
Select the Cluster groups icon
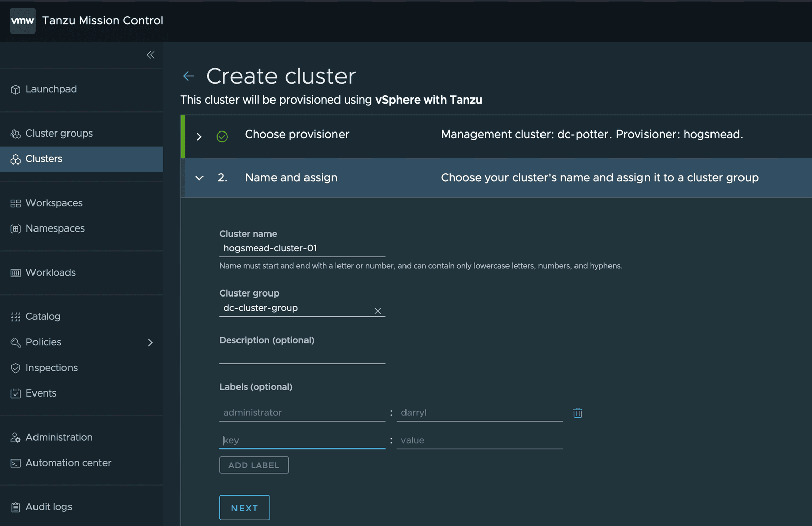(15, 133)
